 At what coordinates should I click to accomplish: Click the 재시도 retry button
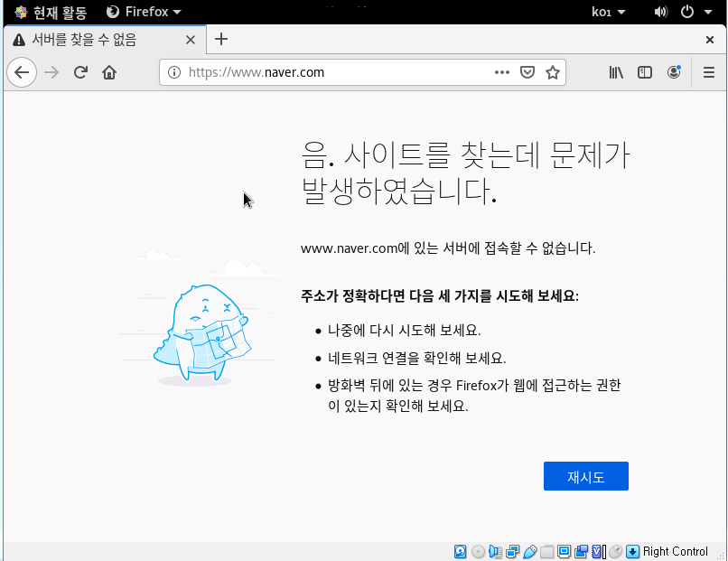click(x=586, y=476)
